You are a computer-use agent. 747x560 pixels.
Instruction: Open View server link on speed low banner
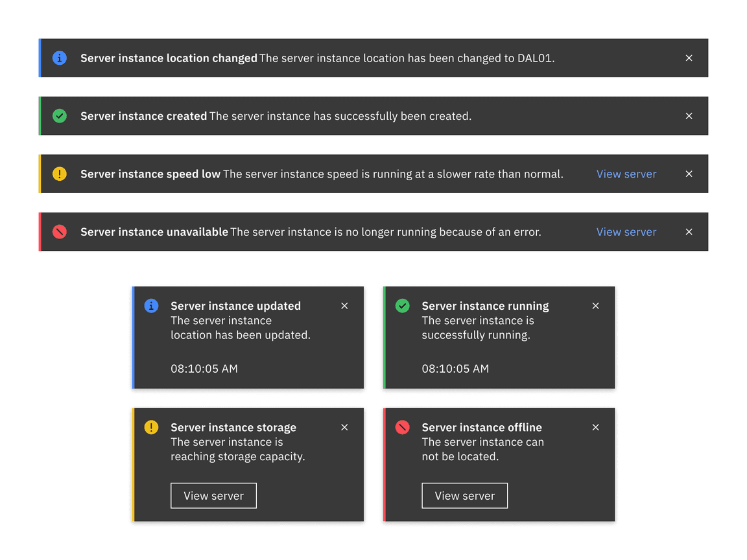626,174
